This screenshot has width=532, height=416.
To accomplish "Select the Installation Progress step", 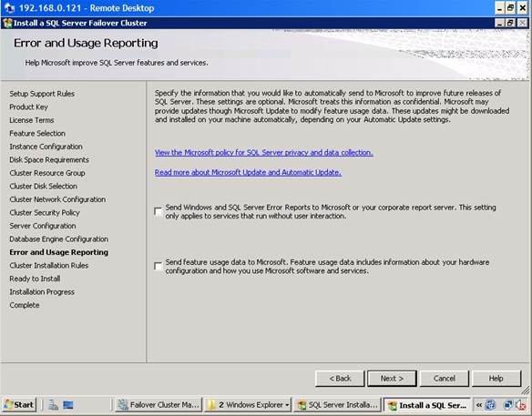I will (42, 292).
